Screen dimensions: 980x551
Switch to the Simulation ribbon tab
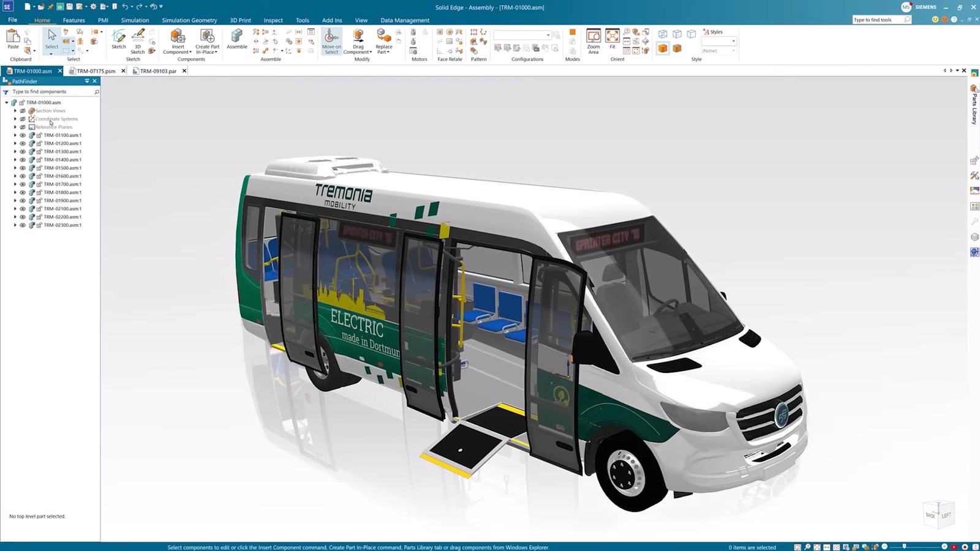[x=134, y=20]
